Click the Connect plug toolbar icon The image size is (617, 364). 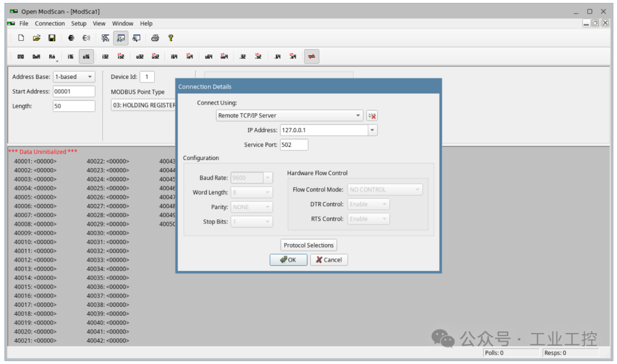coord(71,38)
